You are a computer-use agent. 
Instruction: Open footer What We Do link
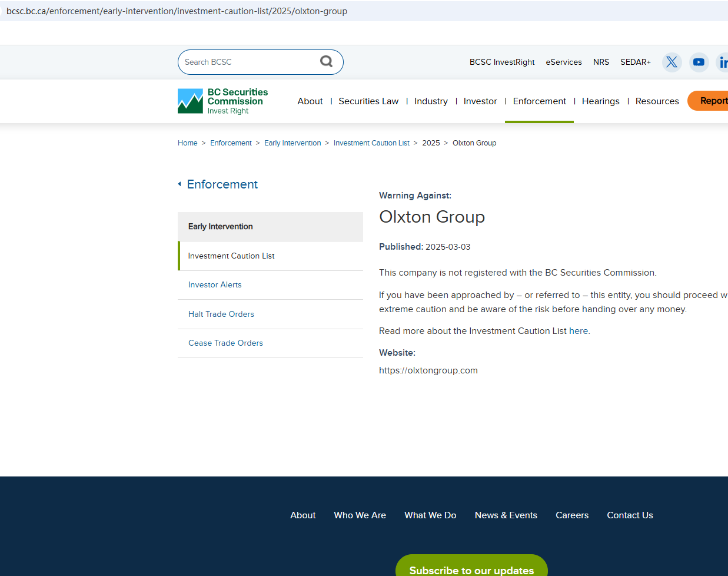click(430, 515)
